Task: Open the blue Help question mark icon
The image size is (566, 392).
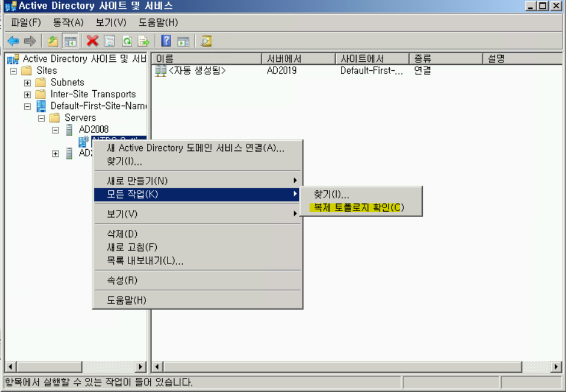Action: (x=166, y=41)
